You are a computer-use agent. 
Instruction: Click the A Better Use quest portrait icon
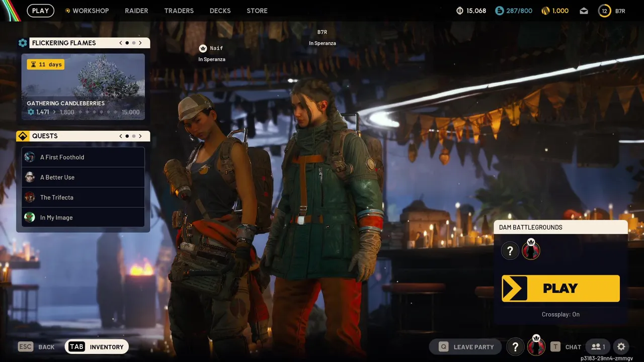pos(30,177)
